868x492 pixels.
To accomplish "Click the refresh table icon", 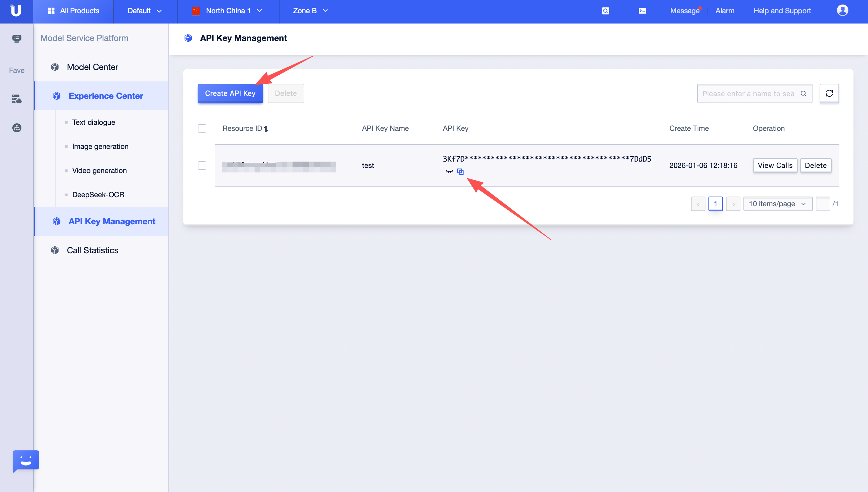I will click(x=829, y=93).
